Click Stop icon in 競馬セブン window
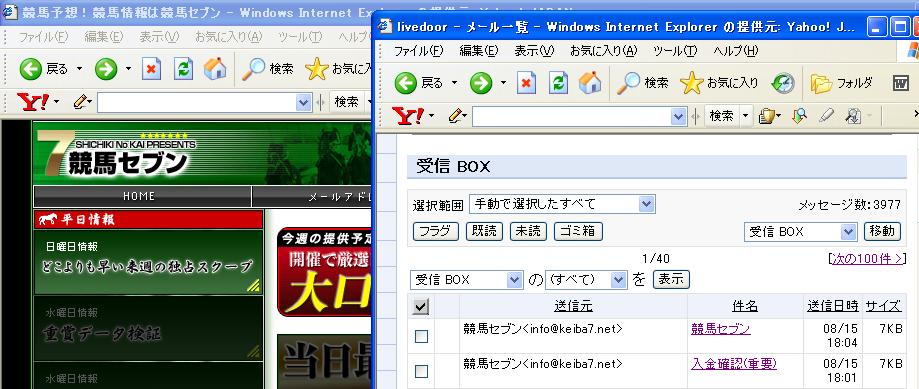Screen dimensions: 919x389 [x=151, y=69]
